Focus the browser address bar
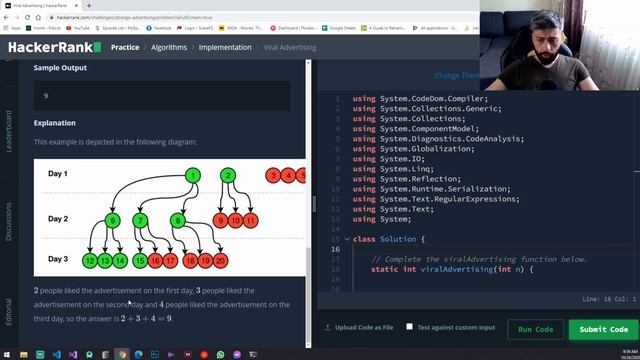The image size is (640, 360). pyautogui.click(x=261, y=18)
